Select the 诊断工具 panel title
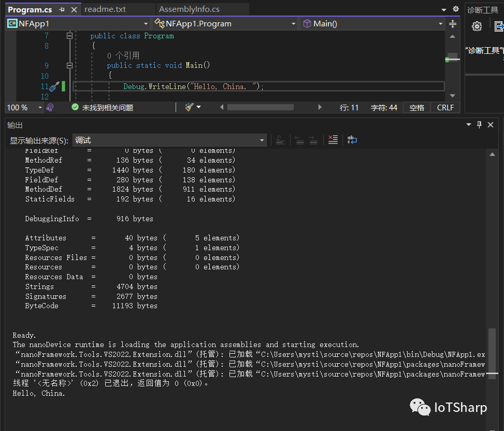Image resolution: width=504 pixels, height=431 pixels. pyautogui.click(x=482, y=10)
